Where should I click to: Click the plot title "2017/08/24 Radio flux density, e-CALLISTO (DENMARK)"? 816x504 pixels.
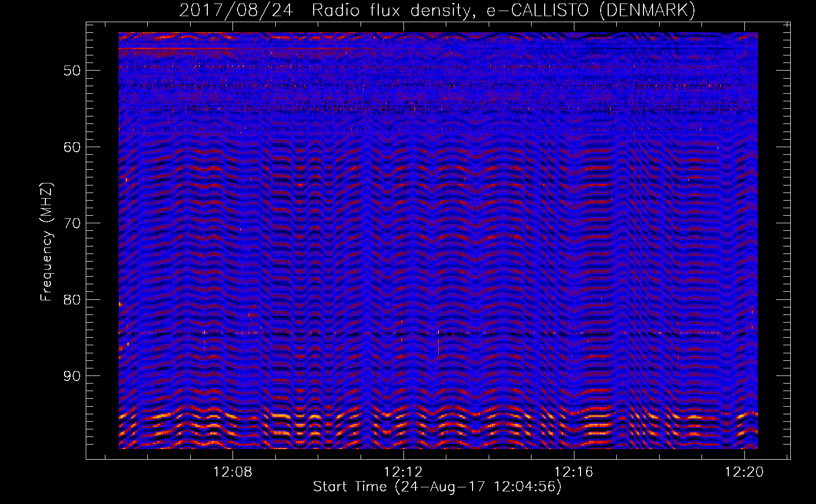pos(437,11)
